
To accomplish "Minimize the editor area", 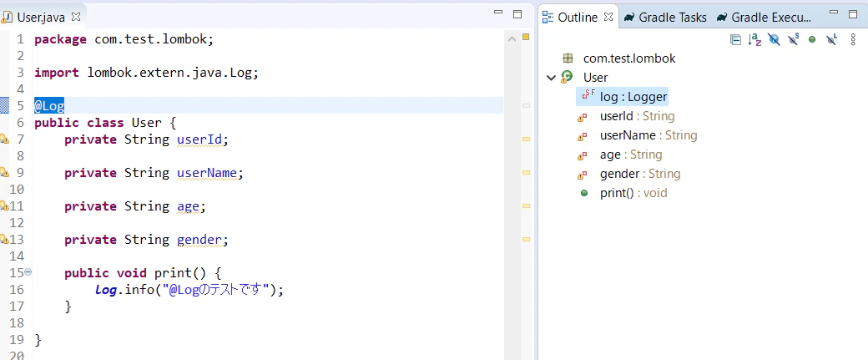I will (x=498, y=13).
